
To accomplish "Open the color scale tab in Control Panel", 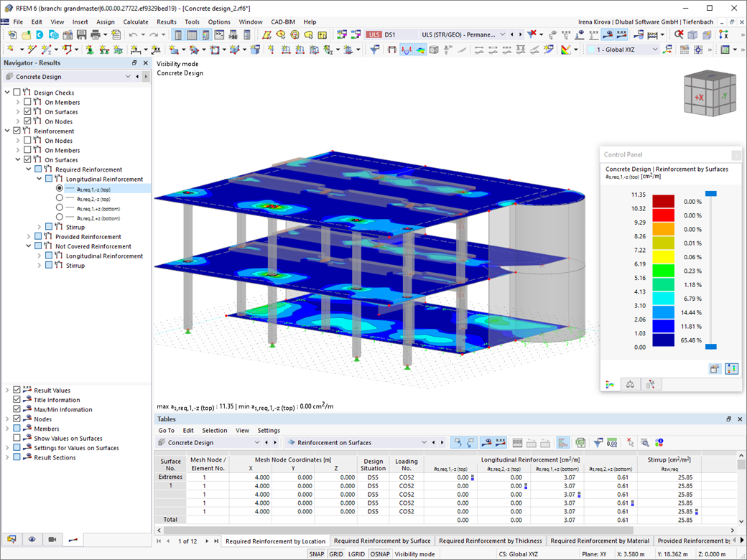I will pyautogui.click(x=610, y=384).
